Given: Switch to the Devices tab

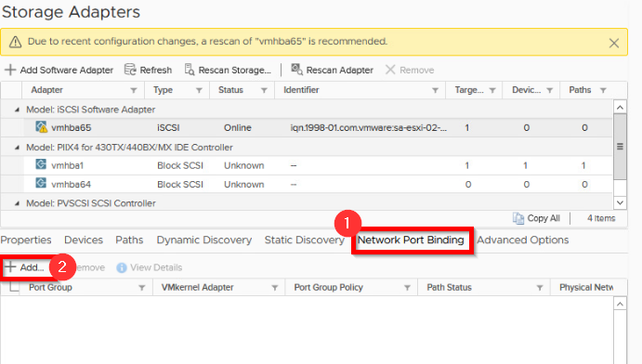Looking at the screenshot, I should [84, 240].
